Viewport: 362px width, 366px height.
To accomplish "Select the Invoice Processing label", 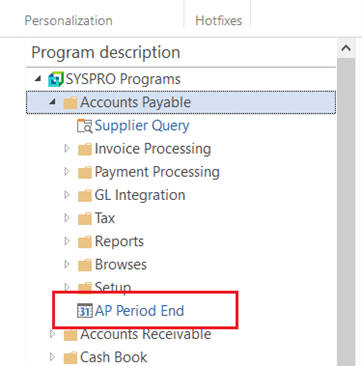I will (x=153, y=149).
